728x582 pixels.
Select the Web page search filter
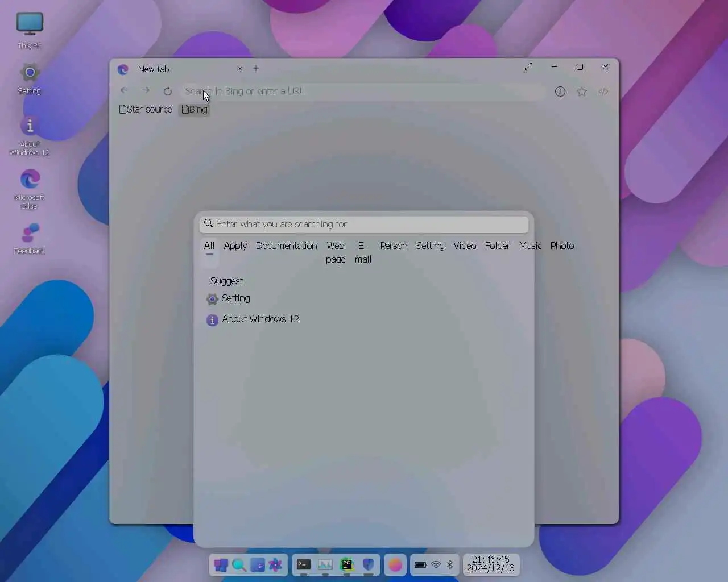click(x=336, y=252)
